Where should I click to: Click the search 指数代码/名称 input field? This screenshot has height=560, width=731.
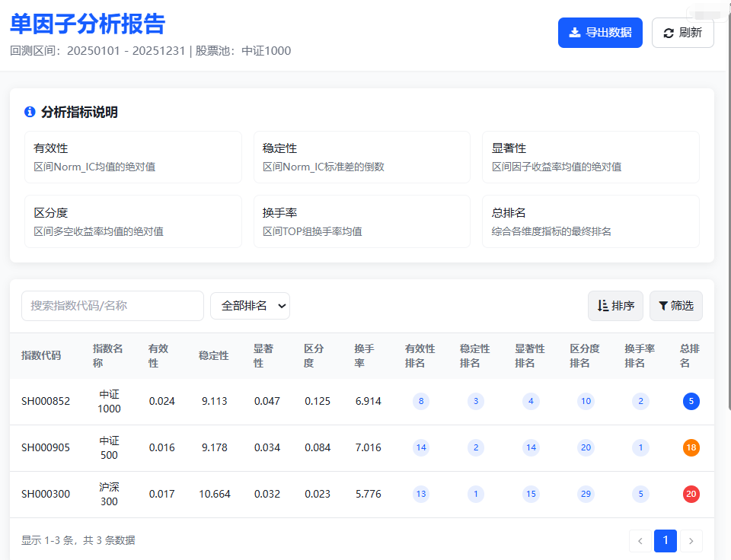click(112, 305)
